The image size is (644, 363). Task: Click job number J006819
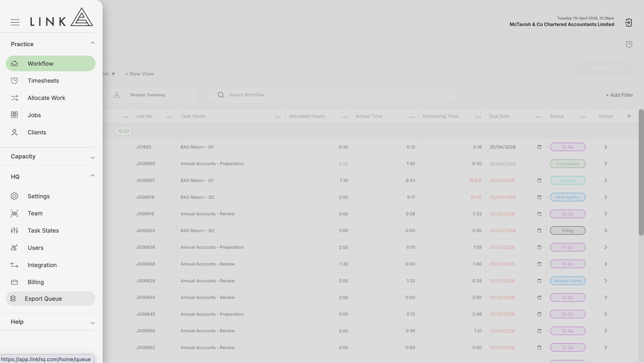click(145, 214)
